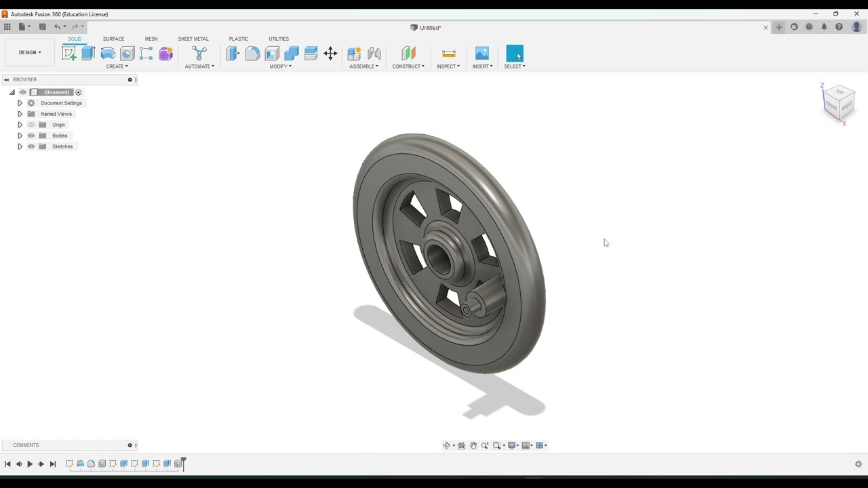Click the Save icon
The width and height of the screenshot is (868, 488).
[42, 27]
